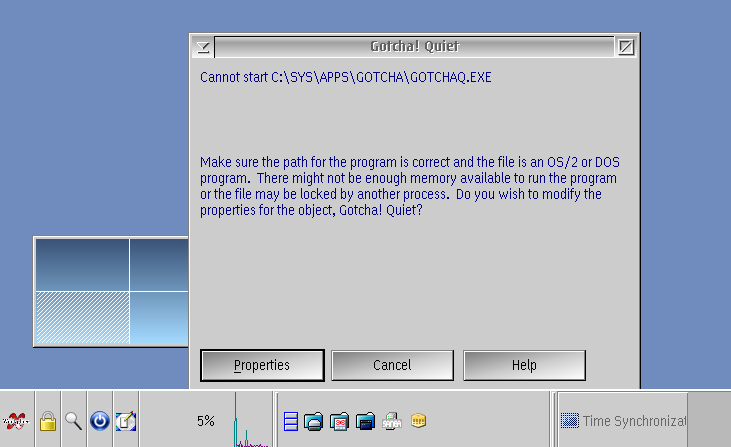Image resolution: width=731 pixels, height=447 pixels.
Task: Open the window list notepad icon
Action: pyautogui.click(x=126, y=421)
